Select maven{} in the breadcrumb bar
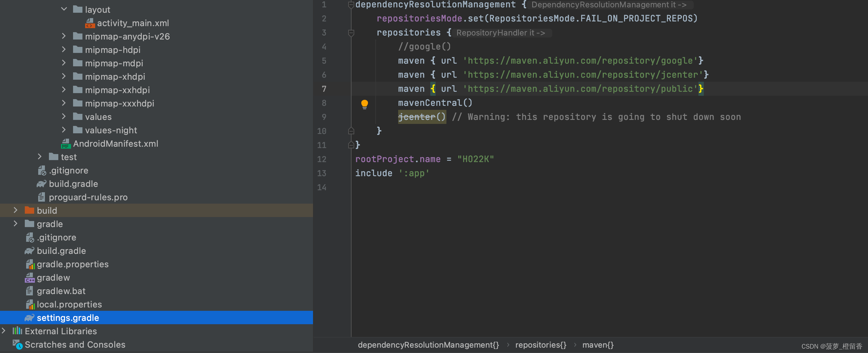The height and width of the screenshot is (353, 868). (x=598, y=345)
